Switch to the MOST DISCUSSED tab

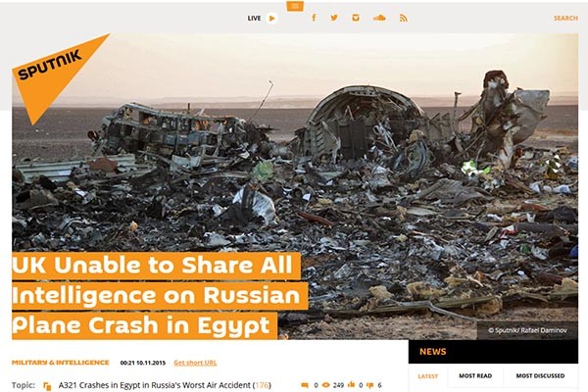click(540, 376)
